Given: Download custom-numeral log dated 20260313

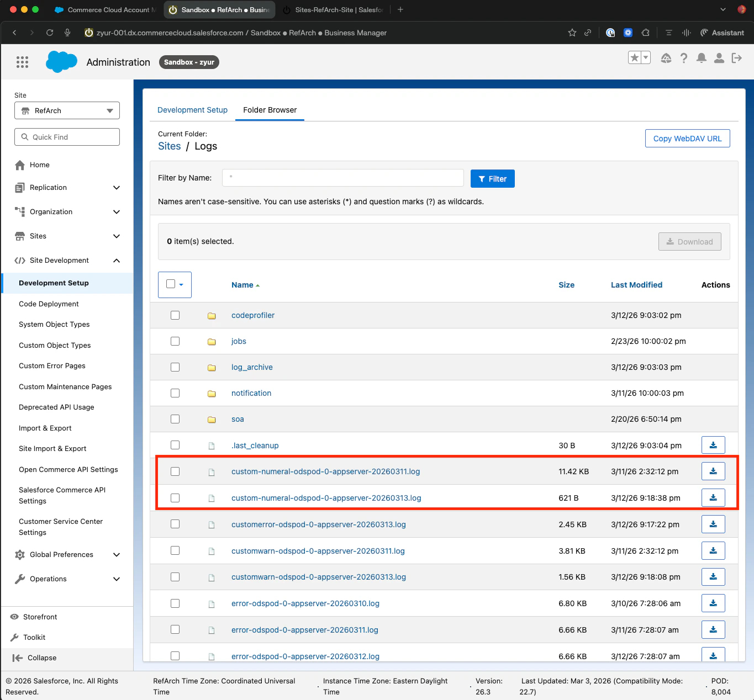Looking at the screenshot, I should (x=713, y=497).
